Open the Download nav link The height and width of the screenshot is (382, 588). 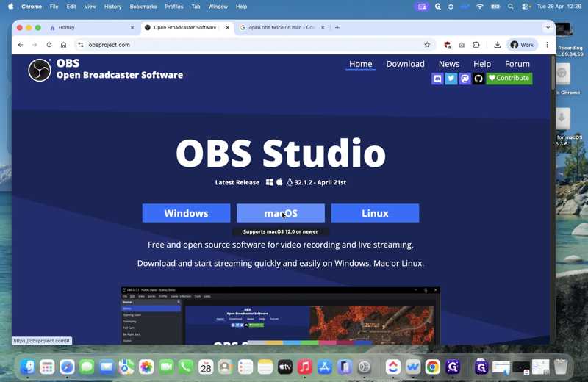[406, 64]
